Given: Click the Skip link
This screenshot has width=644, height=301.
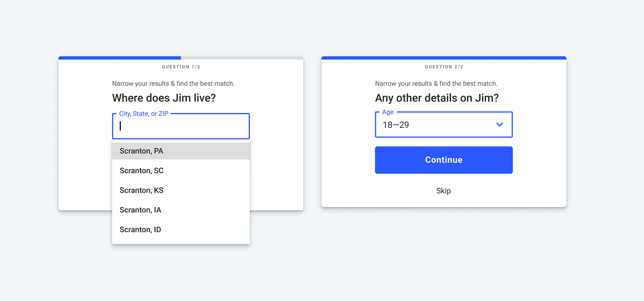Looking at the screenshot, I should point(443,191).
